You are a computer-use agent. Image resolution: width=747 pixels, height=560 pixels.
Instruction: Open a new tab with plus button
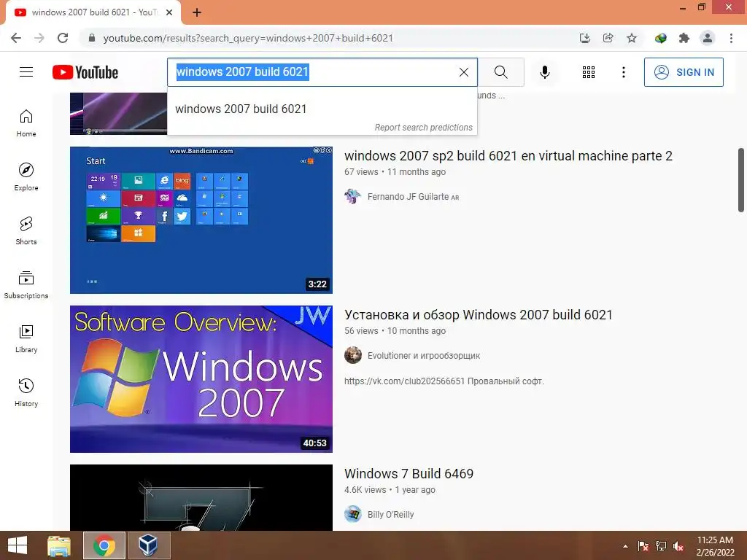coord(197,12)
